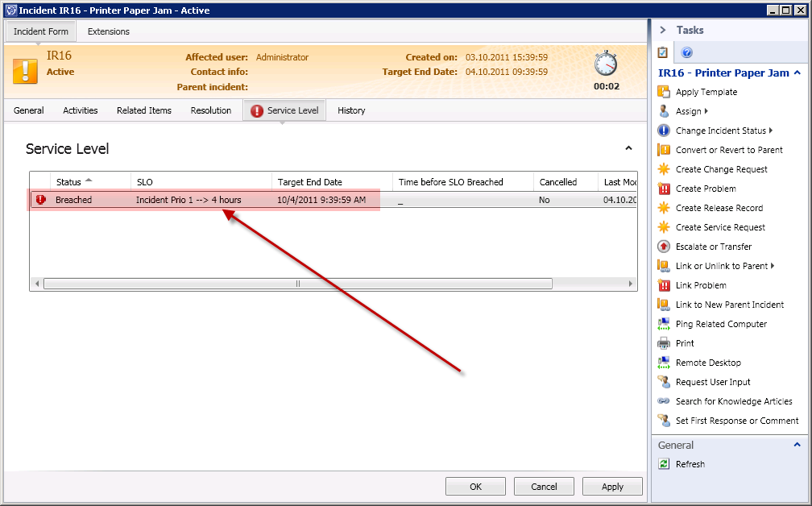Viewport: 812px width, 506px height.
Task: Switch to the History tab
Action: (351, 110)
